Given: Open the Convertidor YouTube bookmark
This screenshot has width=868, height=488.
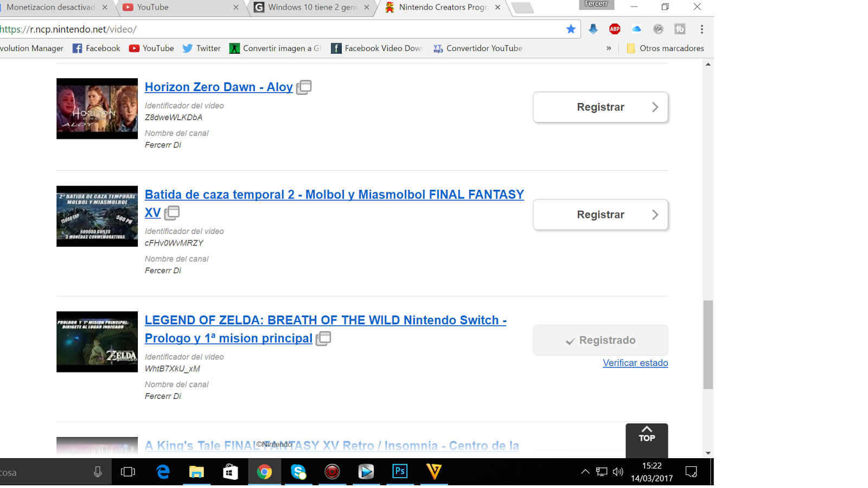Looking at the screenshot, I should [x=478, y=48].
